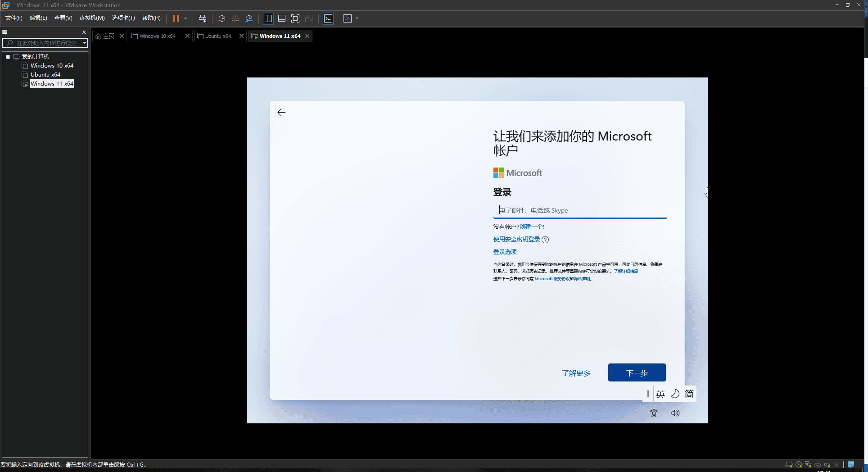Pause the running virtual machine
Screen dimensions: 868x472
176,18
